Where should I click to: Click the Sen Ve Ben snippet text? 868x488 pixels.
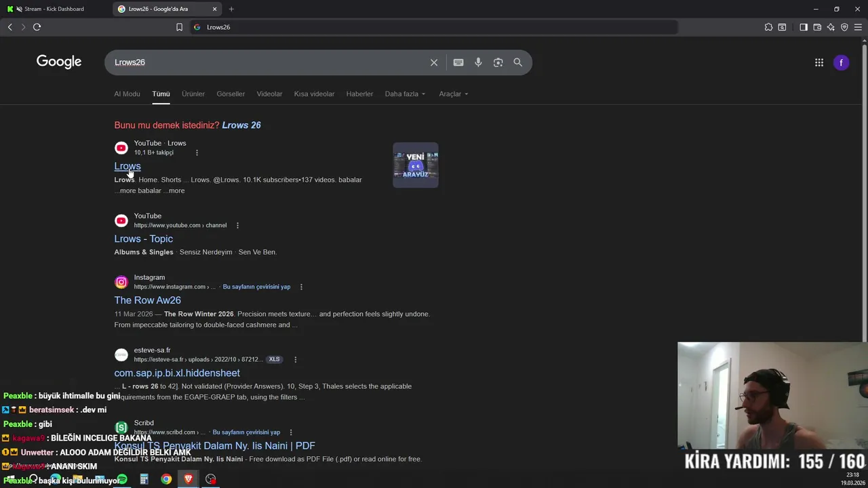pyautogui.click(x=257, y=252)
